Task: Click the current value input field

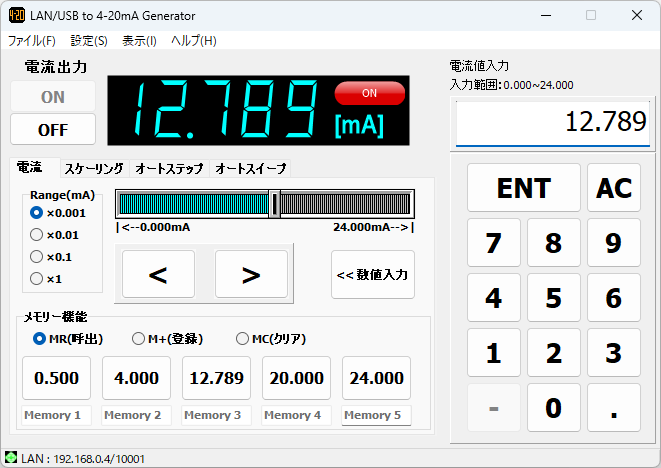Action: [553, 123]
